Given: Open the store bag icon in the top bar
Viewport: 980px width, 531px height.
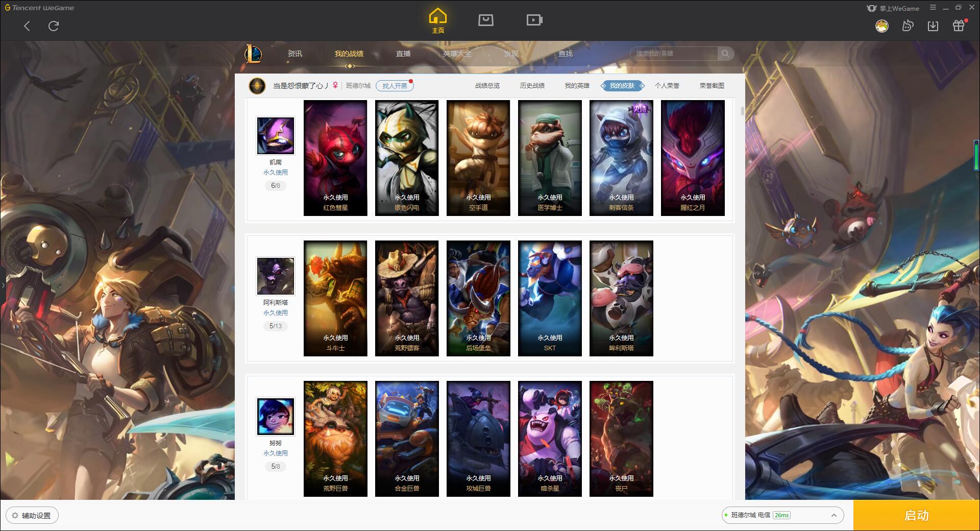Looking at the screenshot, I should click(485, 20).
